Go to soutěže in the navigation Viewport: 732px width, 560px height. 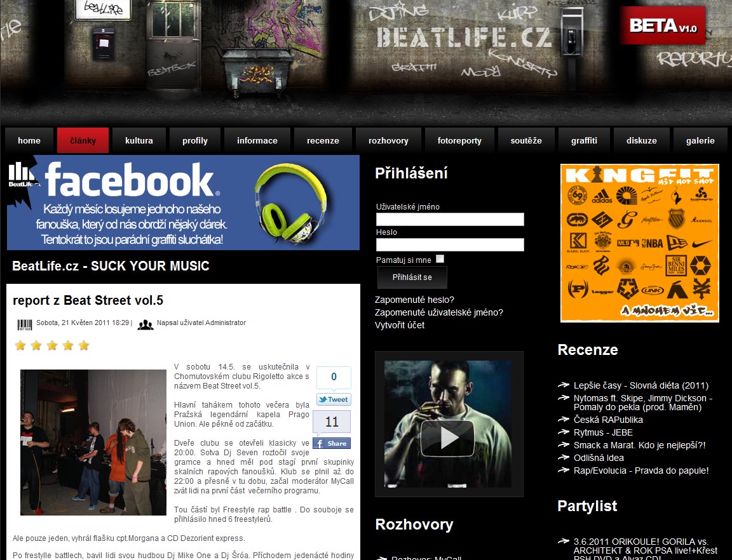[526, 140]
